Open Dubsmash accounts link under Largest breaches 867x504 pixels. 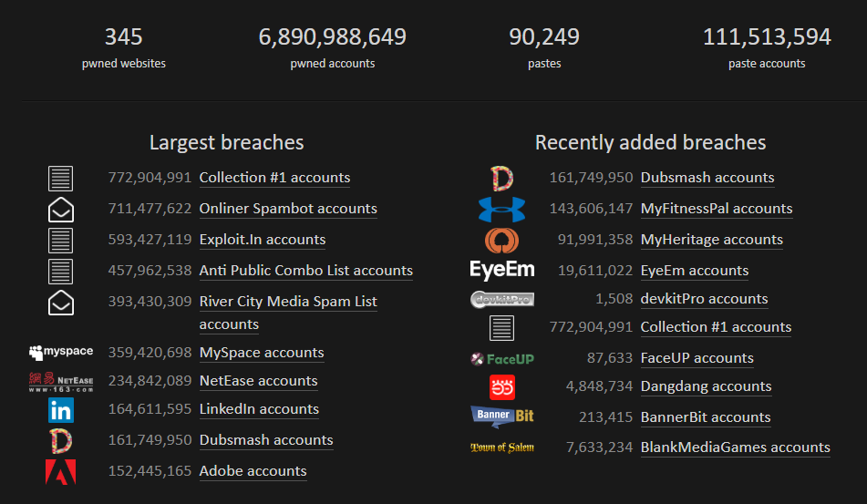click(x=266, y=440)
